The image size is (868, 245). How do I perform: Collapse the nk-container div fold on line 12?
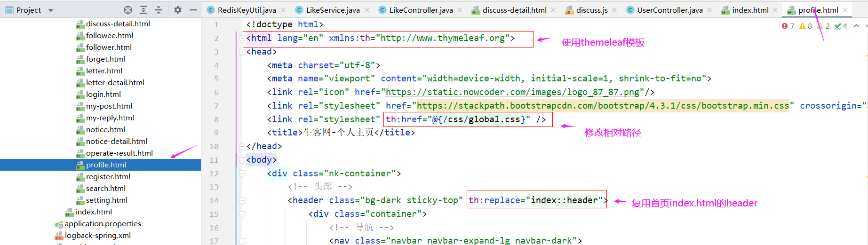click(242, 174)
